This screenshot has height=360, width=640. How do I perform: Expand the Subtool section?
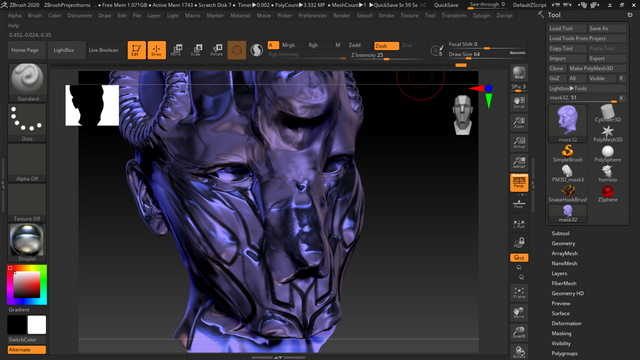[560, 233]
